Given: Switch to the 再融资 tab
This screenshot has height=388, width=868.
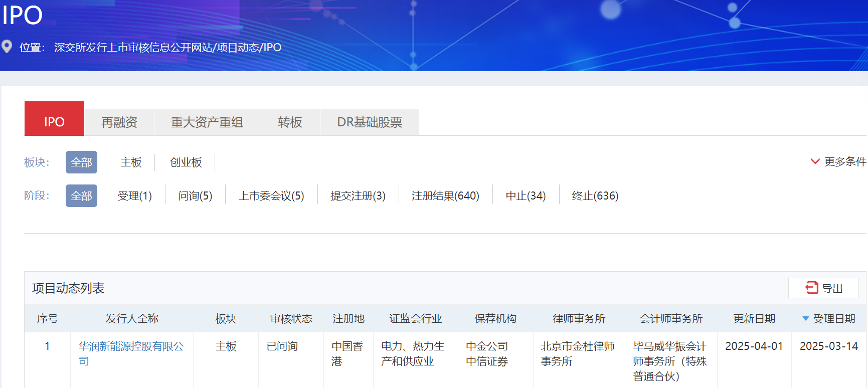Looking at the screenshot, I should coord(119,122).
